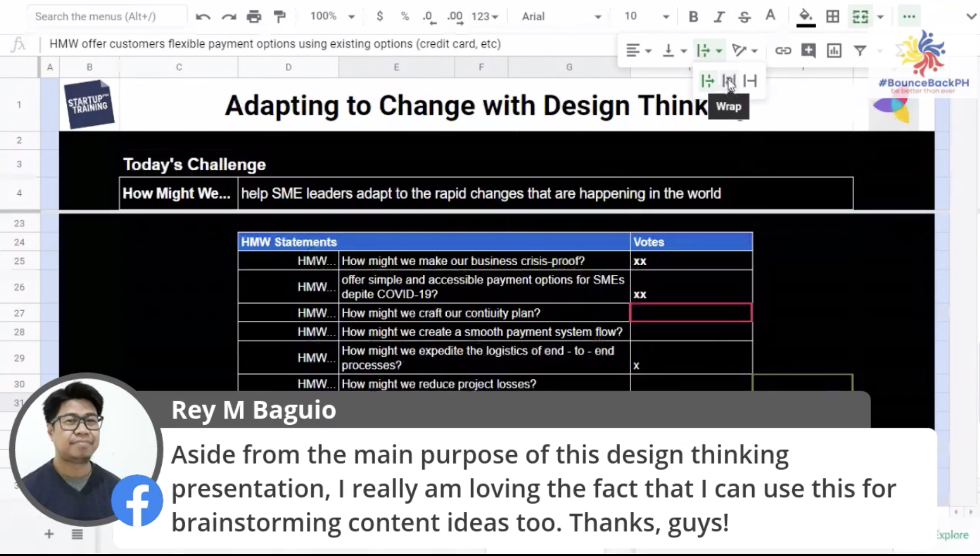Click the Undo icon

pyautogui.click(x=203, y=17)
